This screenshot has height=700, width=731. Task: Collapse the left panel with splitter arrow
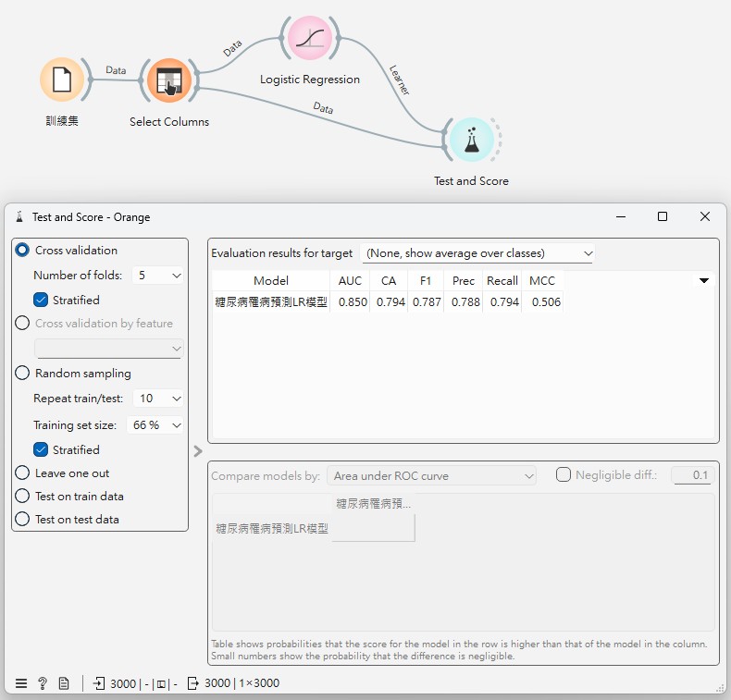[198, 451]
